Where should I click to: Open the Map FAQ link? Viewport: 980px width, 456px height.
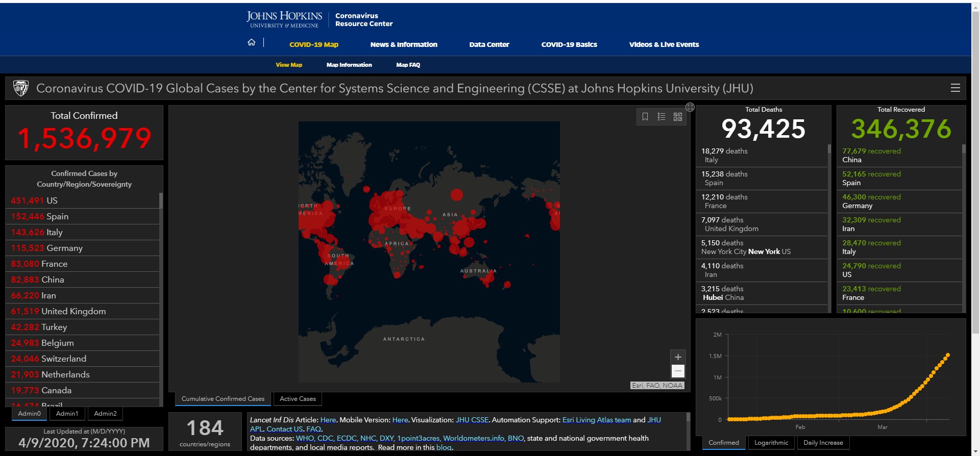(x=408, y=65)
